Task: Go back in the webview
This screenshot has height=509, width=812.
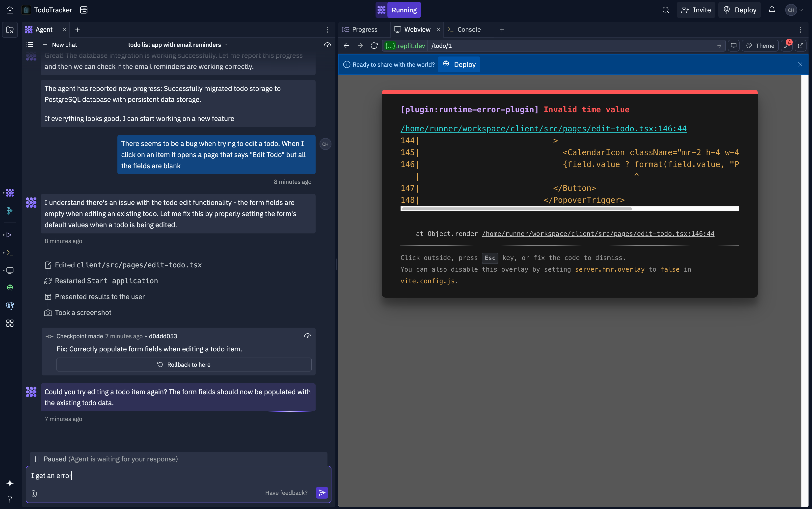Action: pos(346,45)
